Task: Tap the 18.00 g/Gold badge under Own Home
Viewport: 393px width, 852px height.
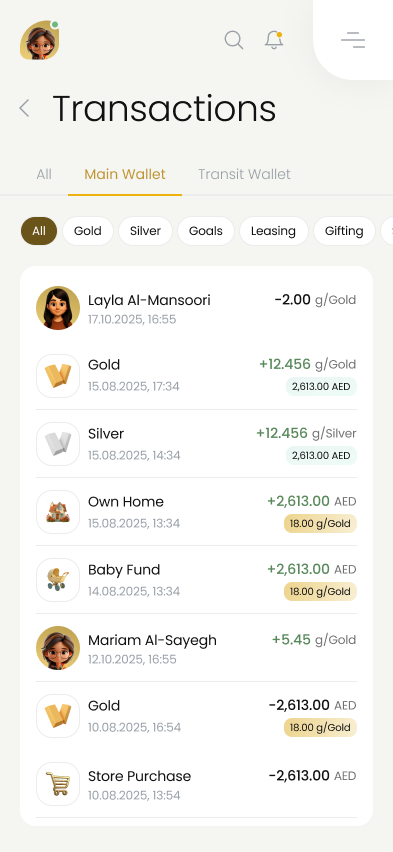Action: [320, 523]
